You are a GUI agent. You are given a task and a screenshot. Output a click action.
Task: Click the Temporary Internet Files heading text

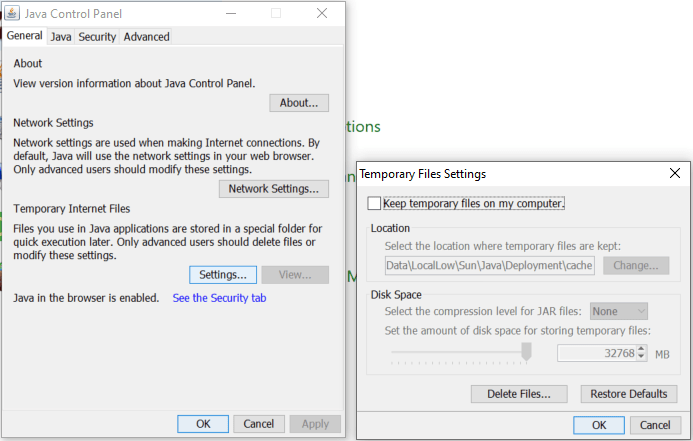pyautogui.click(x=72, y=209)
